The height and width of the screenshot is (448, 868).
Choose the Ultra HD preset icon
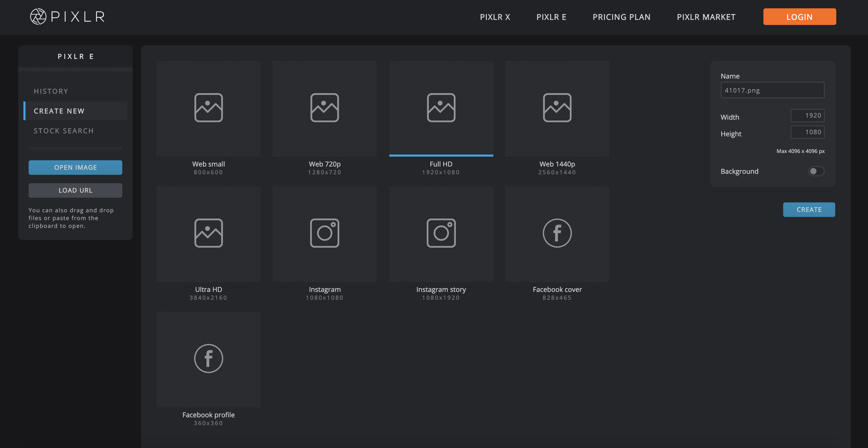tap(208, 233)
